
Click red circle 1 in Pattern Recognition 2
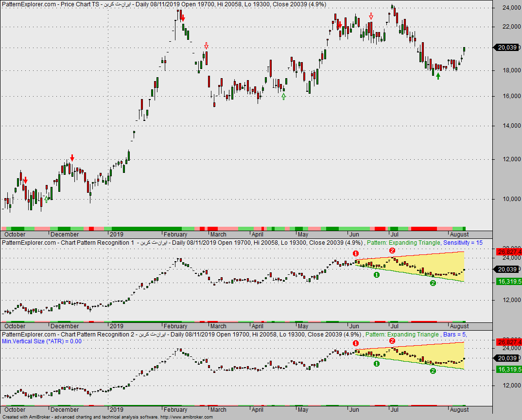[356, 343]
